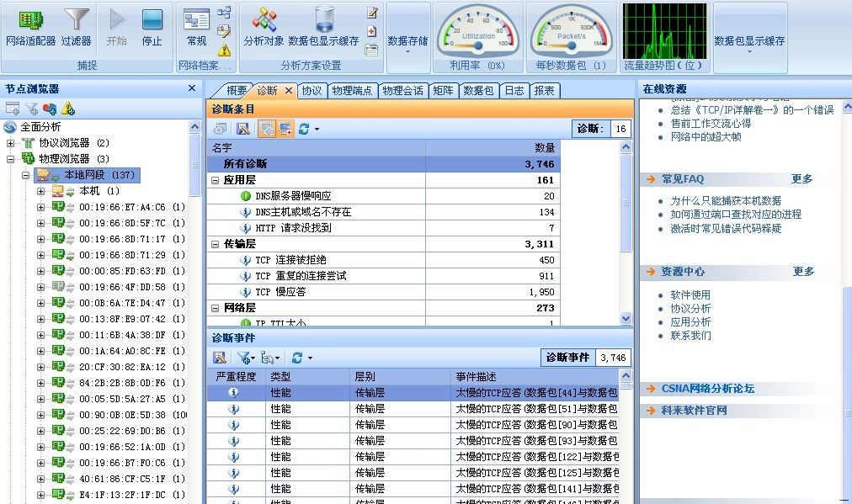Image resolution: width=852 pixels, height=504 pixels.
Task: Open the 联系我们 link
Action: tap(690, 336)
